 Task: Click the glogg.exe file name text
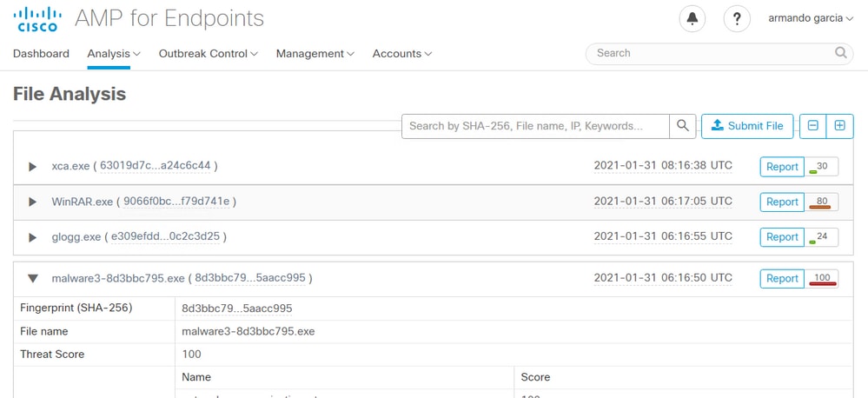(x=76, y=237)
